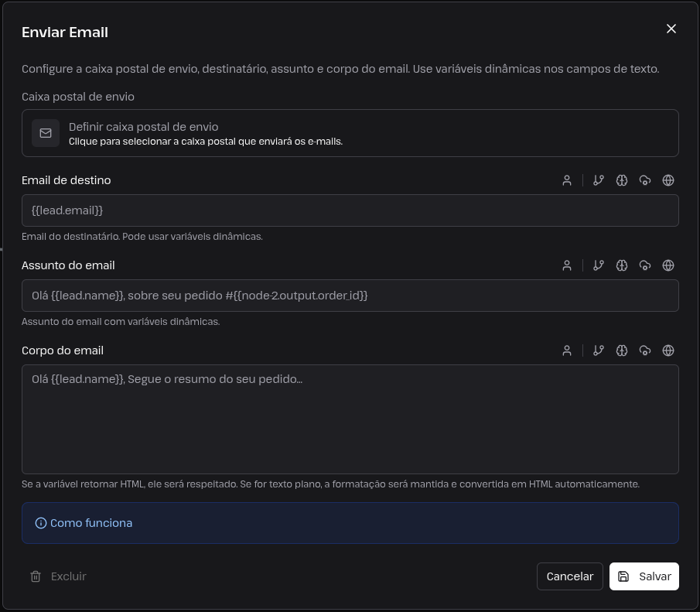Open cloud variables for Corpo do email

pyautogui.click(x=644, y=350)
